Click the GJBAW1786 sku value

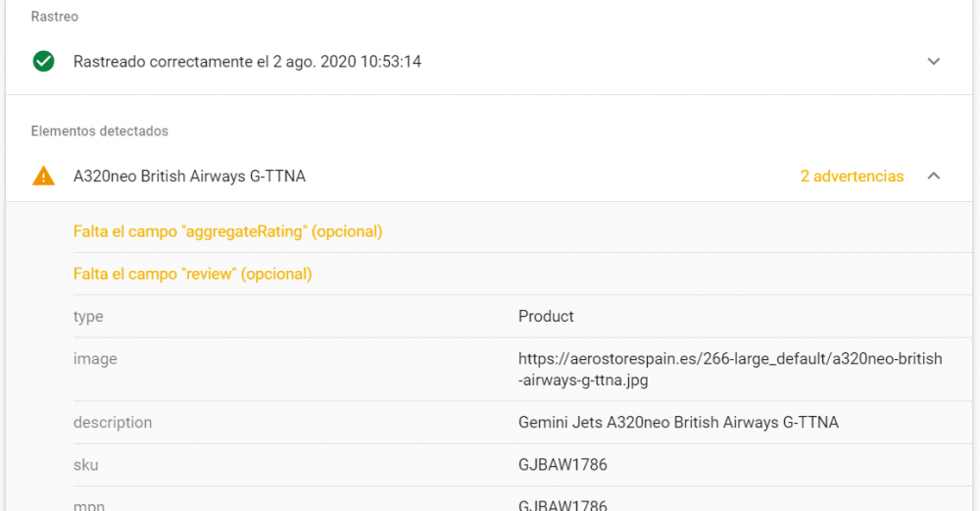coord(563,465)
